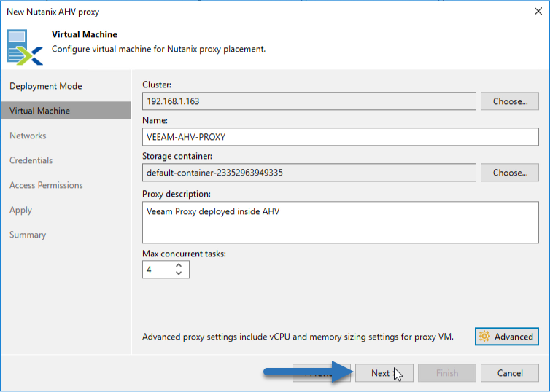Select the Virtual Machine step
Viewport: 550px width, 392px height.
coord(66,111)
